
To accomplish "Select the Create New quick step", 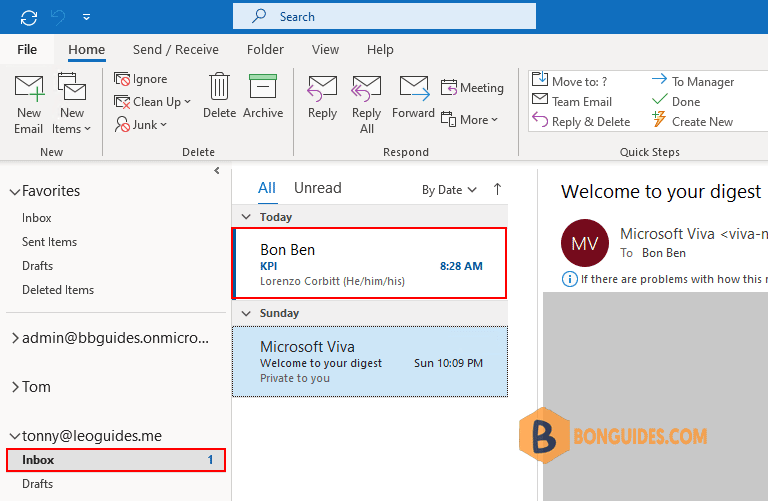I will point(693,121).
